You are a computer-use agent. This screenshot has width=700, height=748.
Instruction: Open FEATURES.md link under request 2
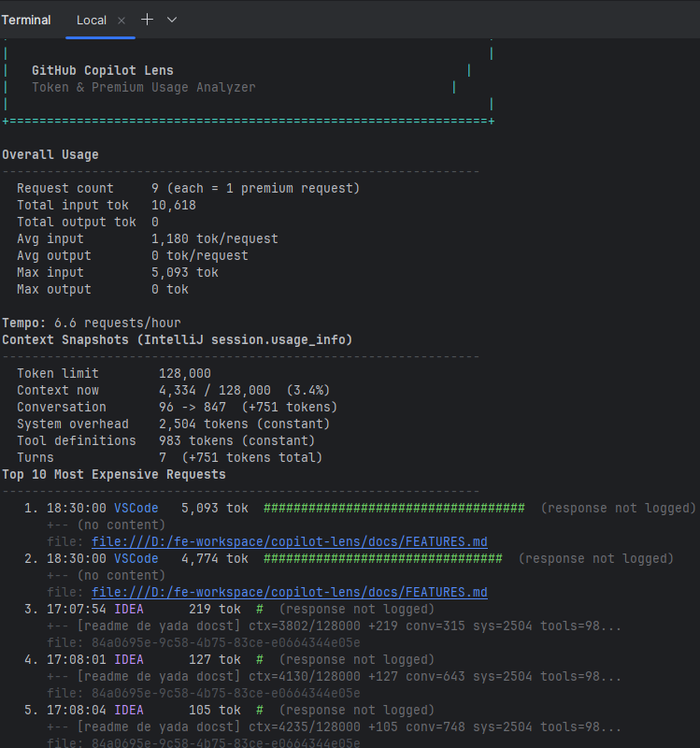click(x=290, y=593)
